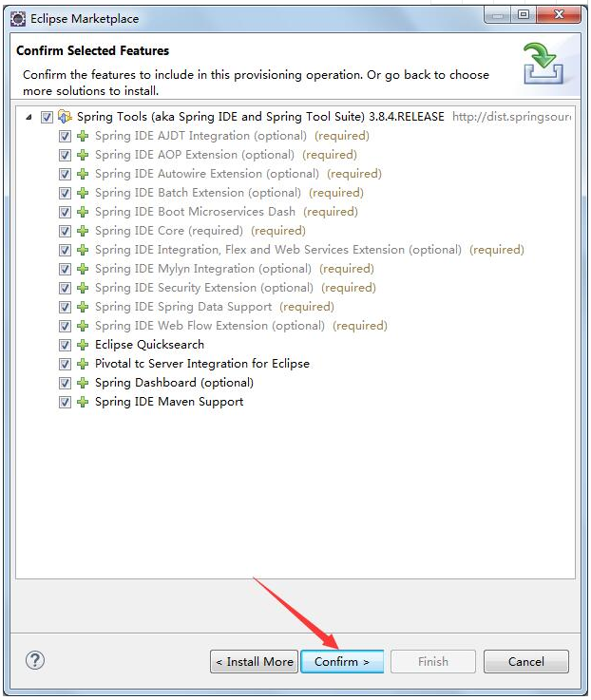Image resolution: width=591 pixels, height=700 pixels.
Task: Close the Eclipse Marketplace dialog
Action: (559, 15)
